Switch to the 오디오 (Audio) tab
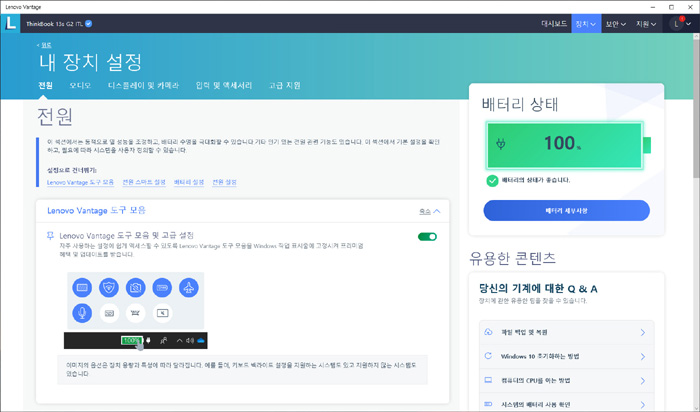Image resolution: width=700 pixels, height=412 pixels. coord(80,85)
